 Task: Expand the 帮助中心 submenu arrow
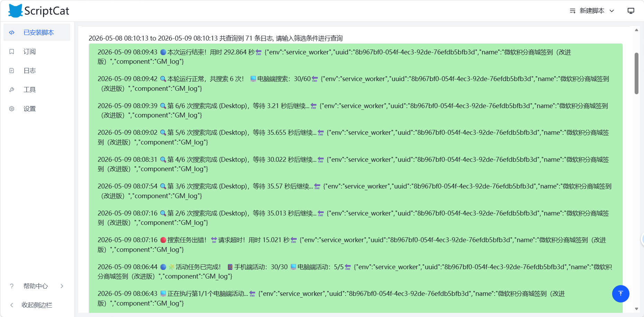[x=62, y=286]
